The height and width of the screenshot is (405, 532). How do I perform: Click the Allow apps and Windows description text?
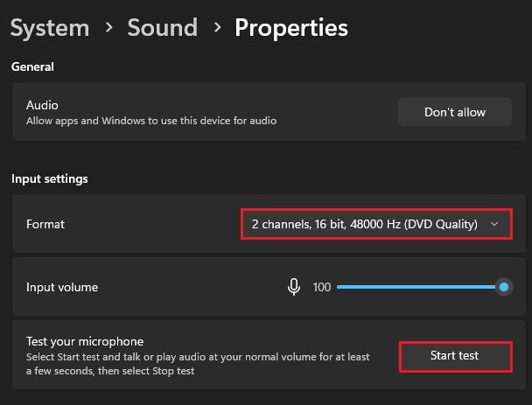(150, 121)
